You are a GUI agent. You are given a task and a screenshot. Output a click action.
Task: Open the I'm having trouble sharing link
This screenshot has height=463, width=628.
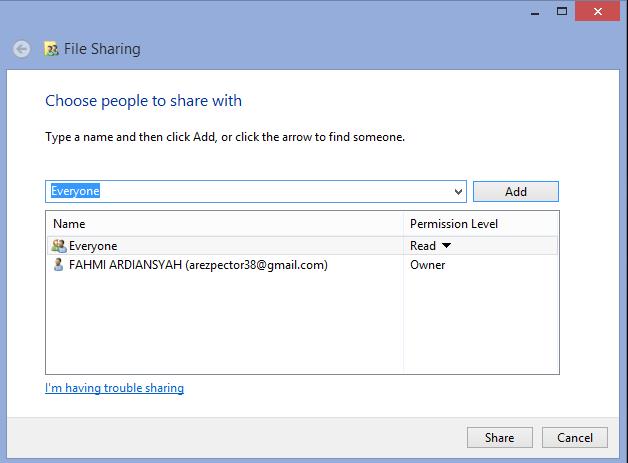point(115,388)
